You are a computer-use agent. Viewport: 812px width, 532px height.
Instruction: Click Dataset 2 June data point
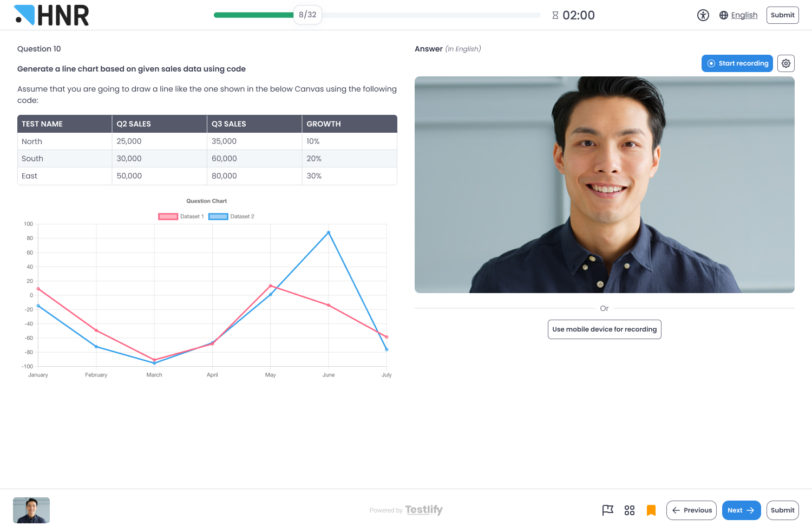click(x=329, y=232)
